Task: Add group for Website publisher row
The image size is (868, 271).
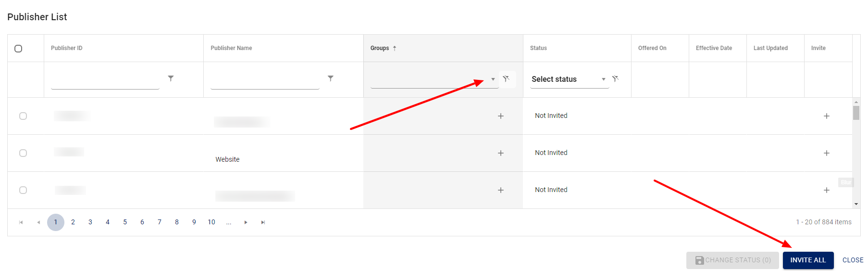Action: (x=501, y=153)
